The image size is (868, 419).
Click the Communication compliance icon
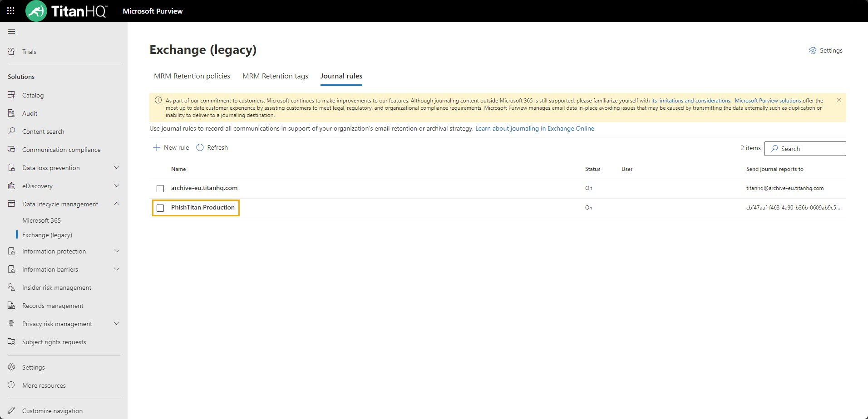click(12, 150)
